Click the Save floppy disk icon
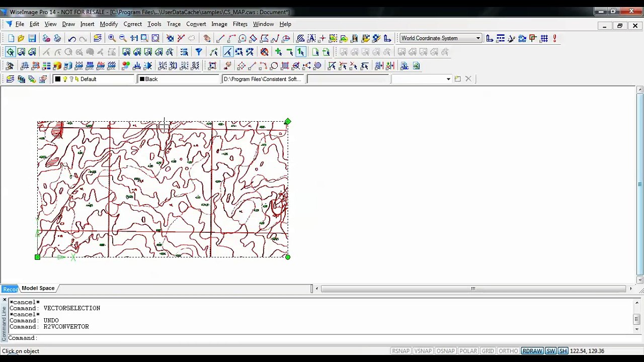This screenshot has width=644, height=362. (x=32, y=38)
